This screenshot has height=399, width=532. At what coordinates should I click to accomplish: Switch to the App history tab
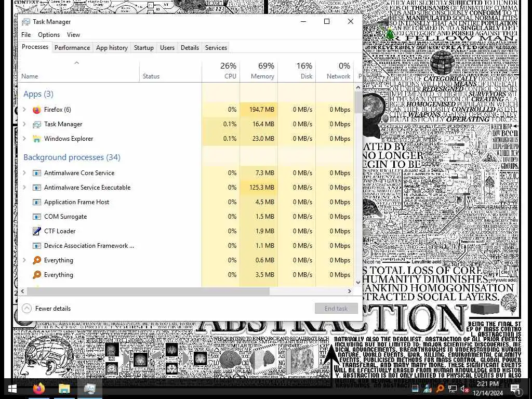coord(112,48)
